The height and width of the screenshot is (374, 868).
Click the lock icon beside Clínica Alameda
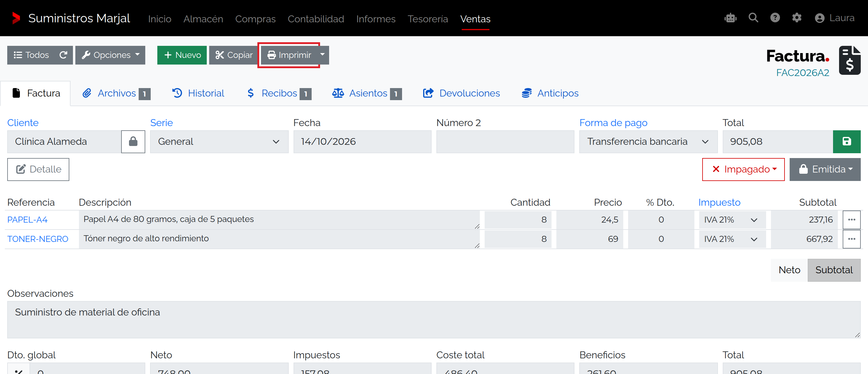tap(133, 141)
